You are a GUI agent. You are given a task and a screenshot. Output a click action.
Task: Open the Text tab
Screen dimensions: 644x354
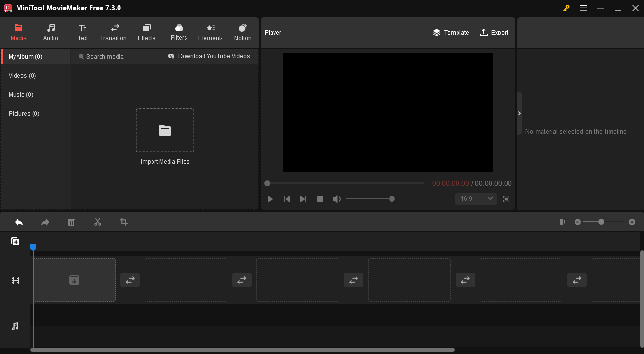(83, 33)
